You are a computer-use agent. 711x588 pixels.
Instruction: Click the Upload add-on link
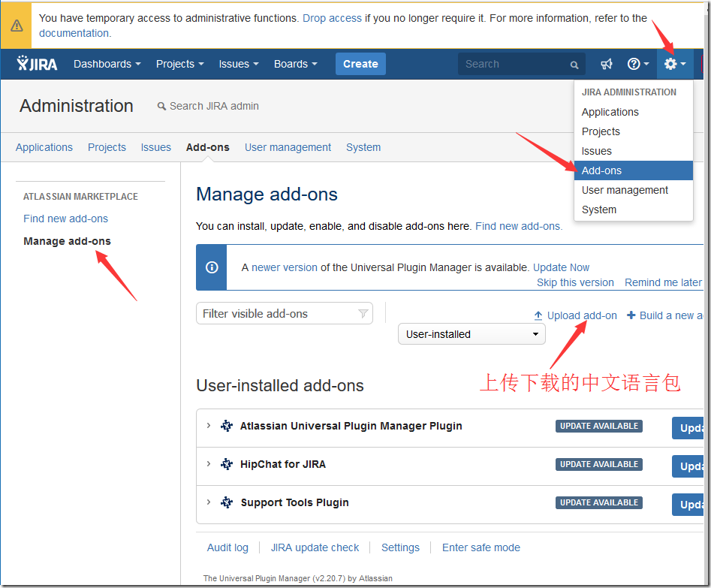[x=582, y=315]
